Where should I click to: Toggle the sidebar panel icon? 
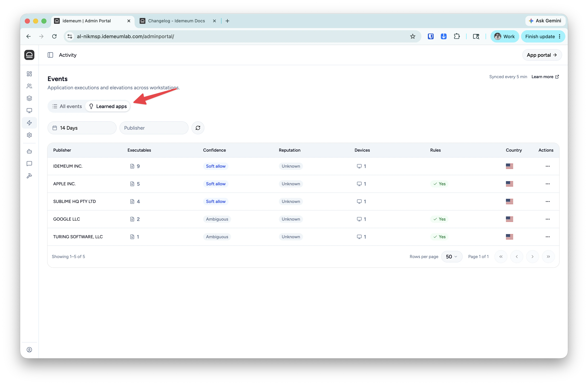[50, 55]
